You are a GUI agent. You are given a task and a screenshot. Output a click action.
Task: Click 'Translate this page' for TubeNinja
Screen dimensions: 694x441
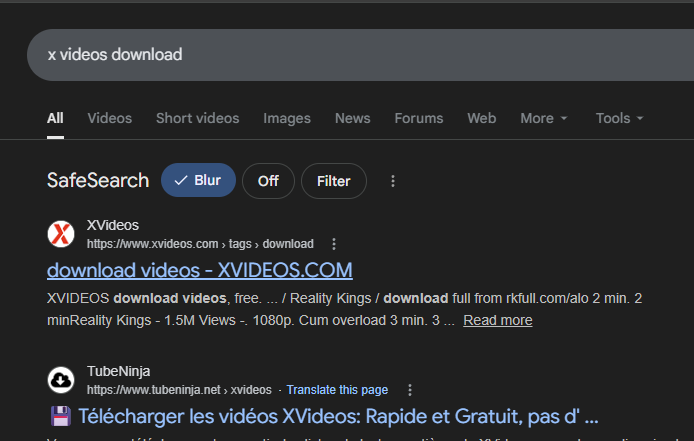tap(337, 390)
